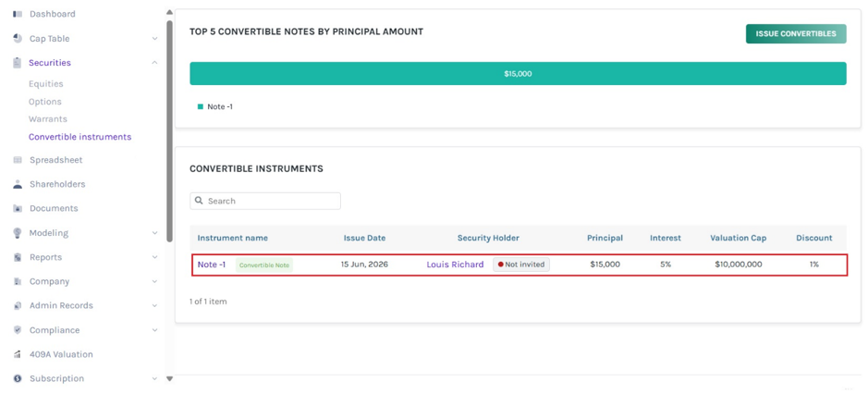868x394 pixels.
Task: Open the Equities submenu item
Action: [x=46, y=83]
